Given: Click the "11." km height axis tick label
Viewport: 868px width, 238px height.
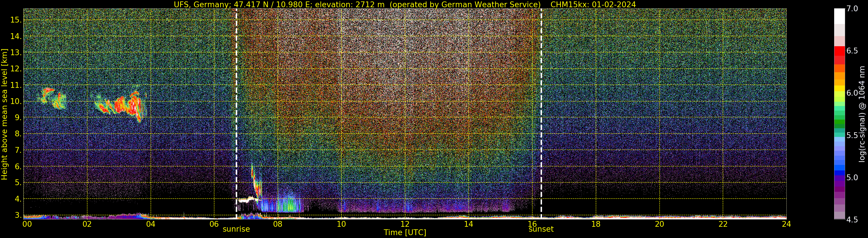Looking at the screenshot, I should click(x=16, y=85).
